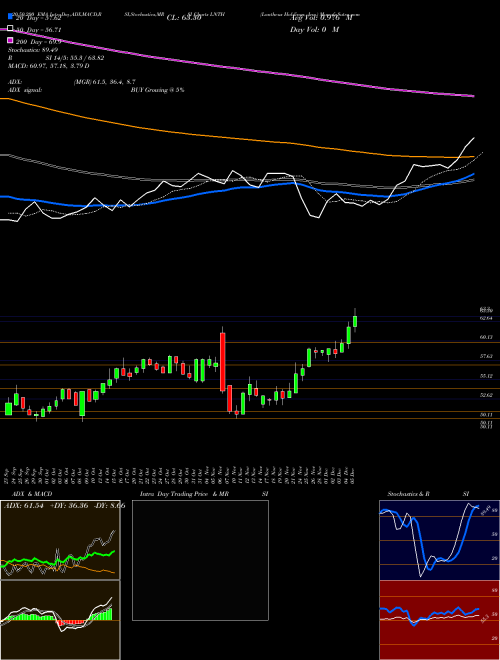Viewport: 500px width, 660px height.
Task: Click the +DY: 36.36 value in ADX panel
Action: (x=69, y=506)
